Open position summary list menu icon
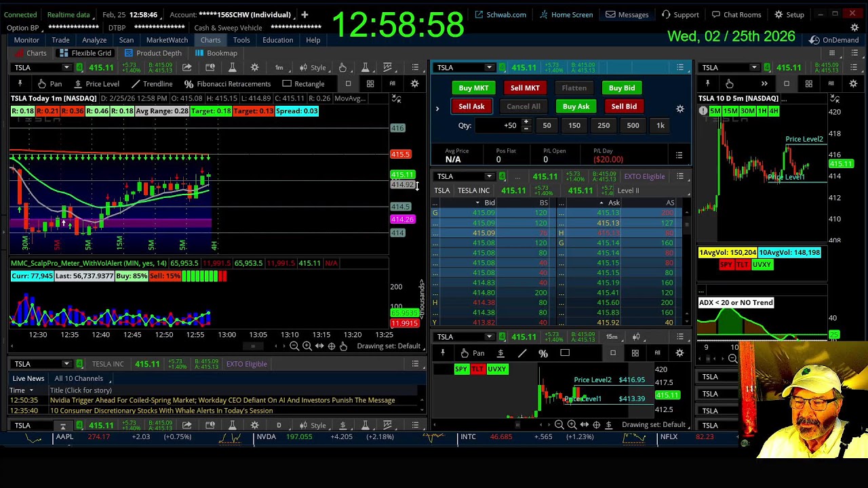The height and width of the screenshot is (488, 868). 679,155
